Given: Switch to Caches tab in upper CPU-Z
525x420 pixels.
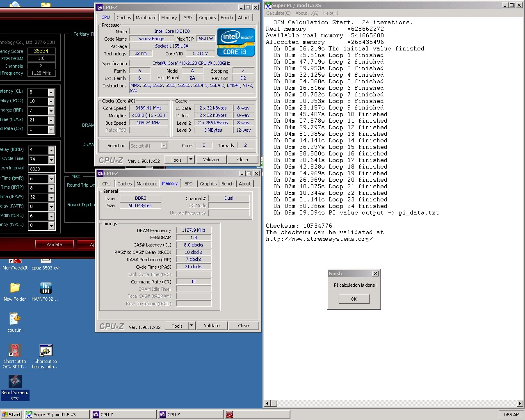Looking at the screenshot, I should 124,18.
